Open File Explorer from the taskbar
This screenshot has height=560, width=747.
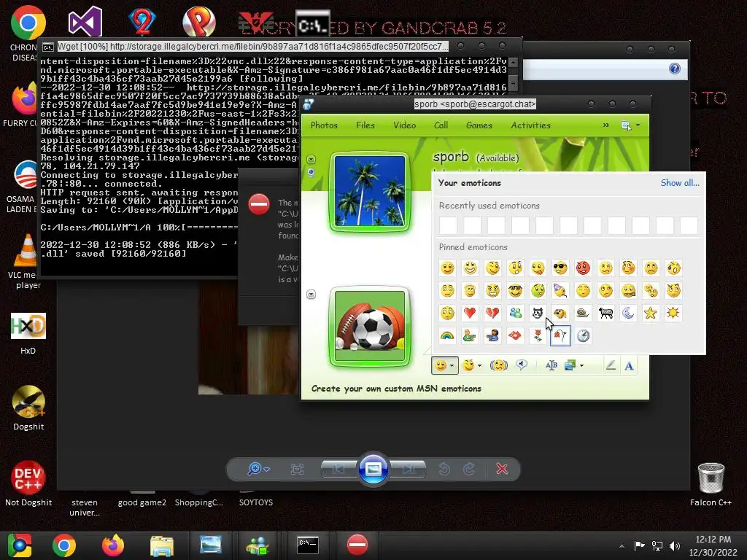[161, 545]
